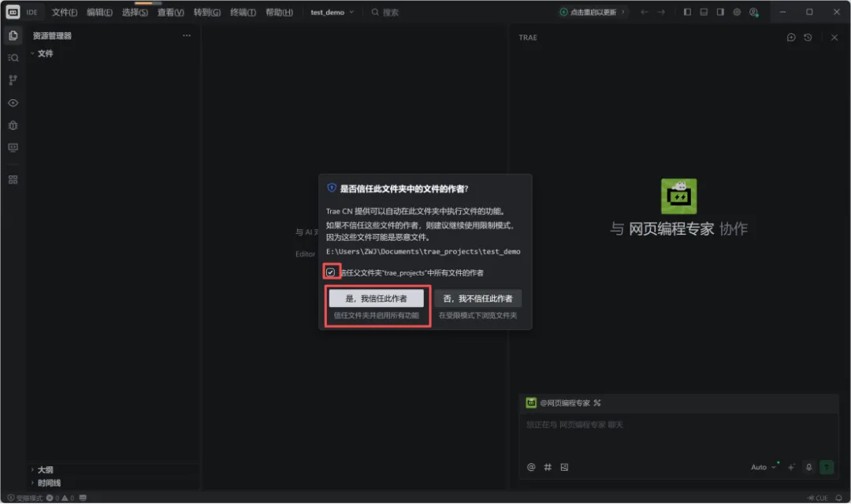Click the 搜索 search box in title bar
The height and width of the screenshot is (504, 851).
385,12
